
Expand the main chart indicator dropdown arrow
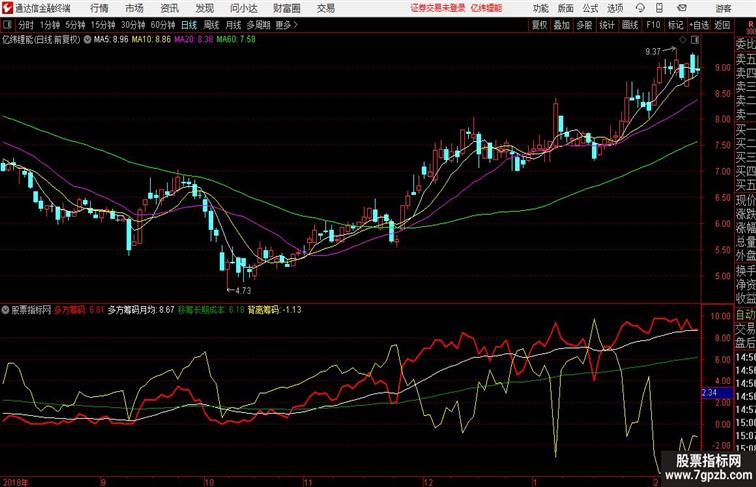(x=87, y=40)
